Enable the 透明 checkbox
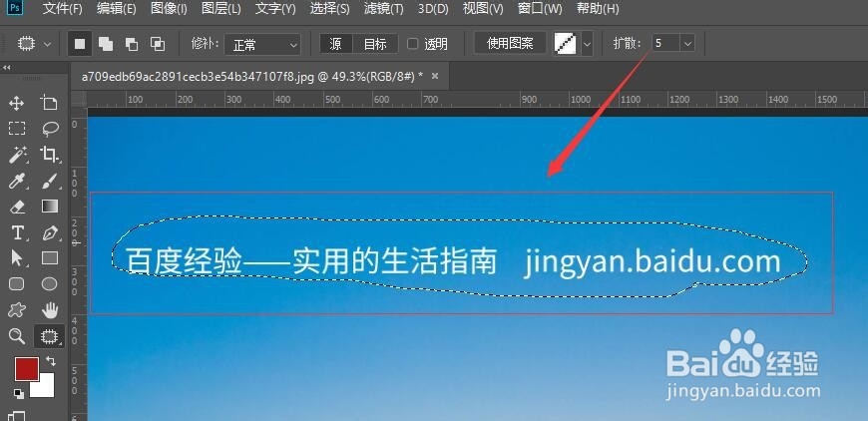 point(412,44)
